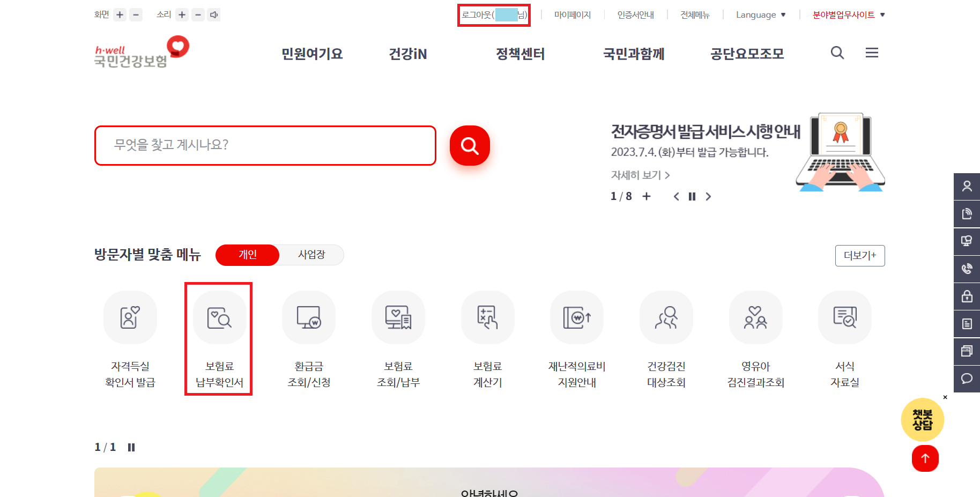Pause the banner slideshow
The height and width of the screenshot is (497, 980).
(692, 197)
